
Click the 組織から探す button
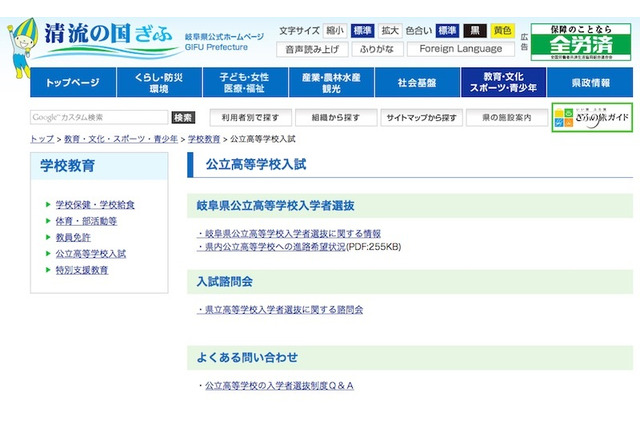(x=336, y=118)
